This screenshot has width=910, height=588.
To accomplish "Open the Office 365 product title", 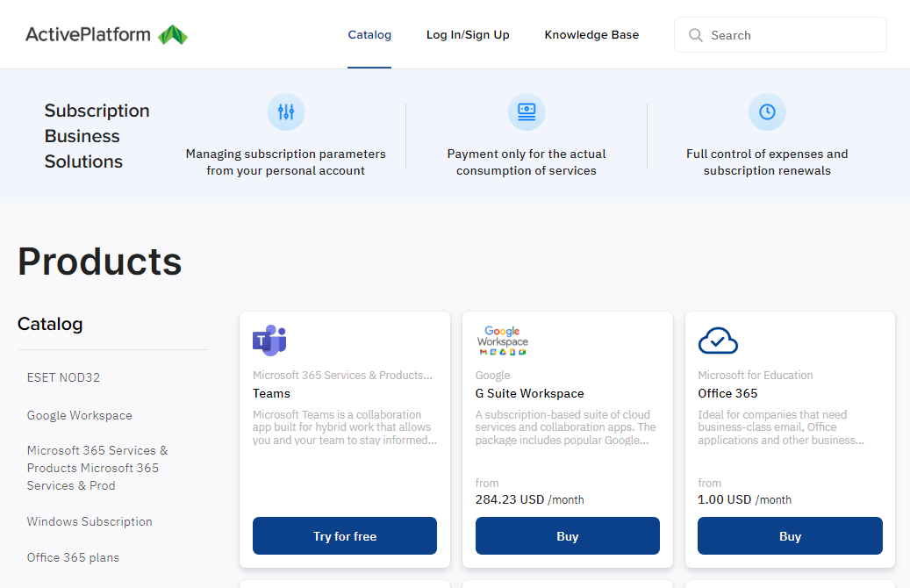I will pyautogui.click(x=727, y=393).
